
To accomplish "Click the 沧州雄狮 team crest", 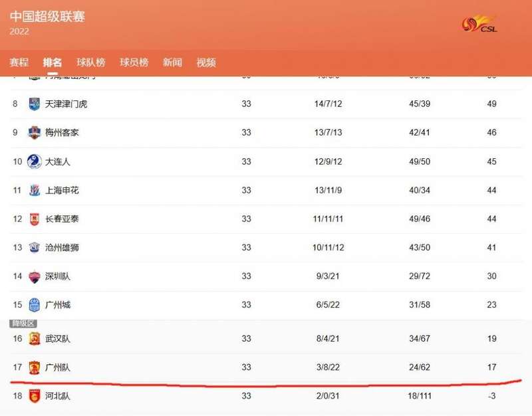I will pyautogui.click(x=35, y=247).
